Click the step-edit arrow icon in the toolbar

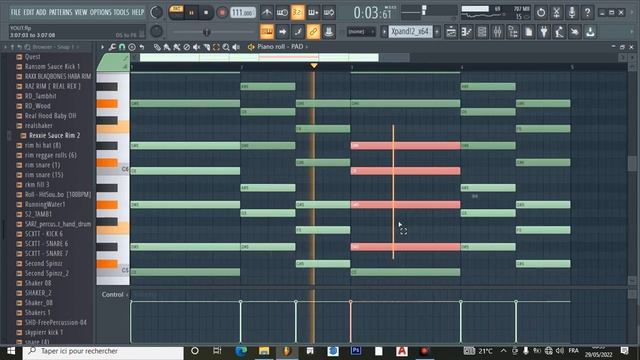282,31
